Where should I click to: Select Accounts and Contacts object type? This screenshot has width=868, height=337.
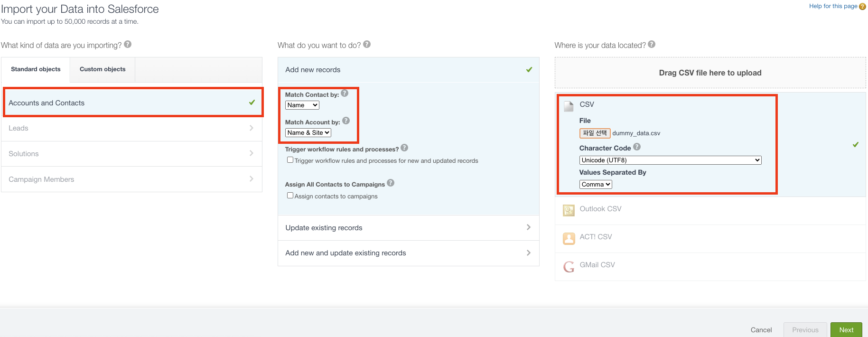pos(133,103)
